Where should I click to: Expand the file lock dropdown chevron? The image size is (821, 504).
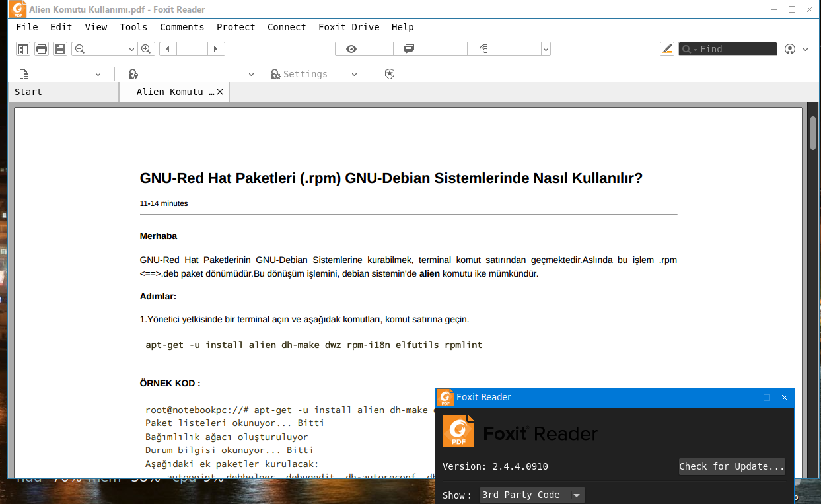251,75
